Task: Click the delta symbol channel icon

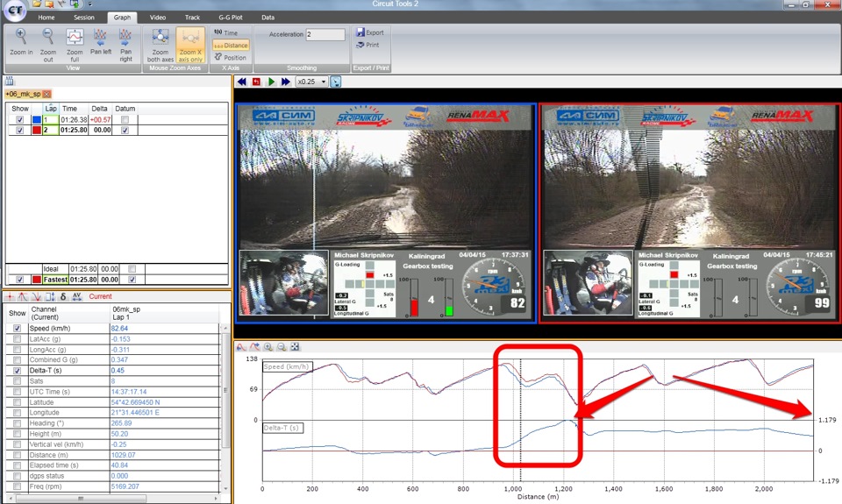Action: click(63, 296)
